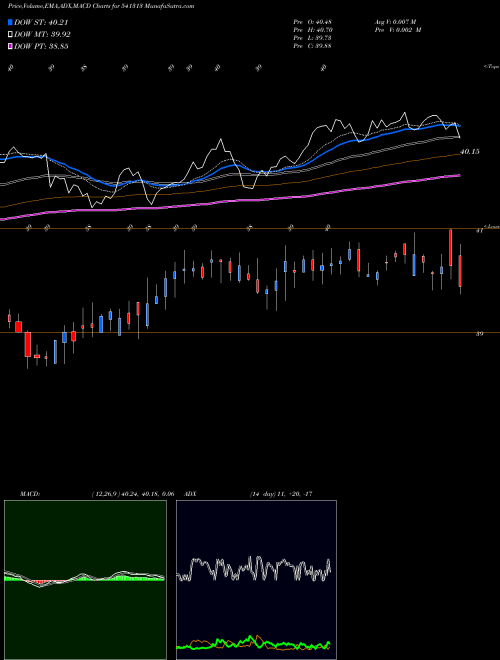The width and height of the screenshot is (500, 660).
Task: Click the last red candlestick on the right
Action: coord(460,271)
